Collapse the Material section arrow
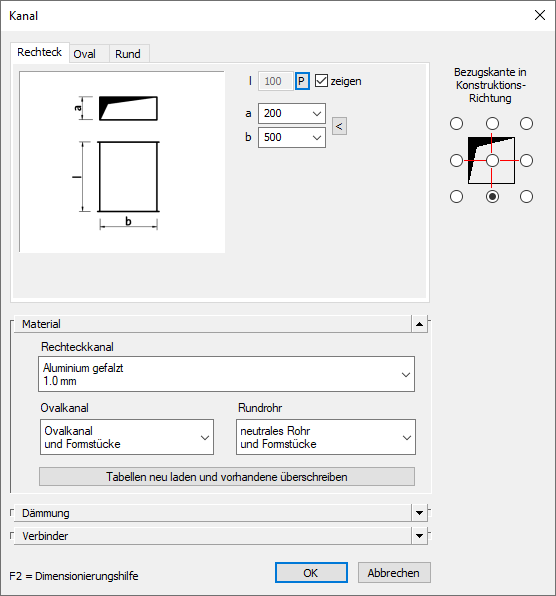Screen dimensions: 556x596 419,324
